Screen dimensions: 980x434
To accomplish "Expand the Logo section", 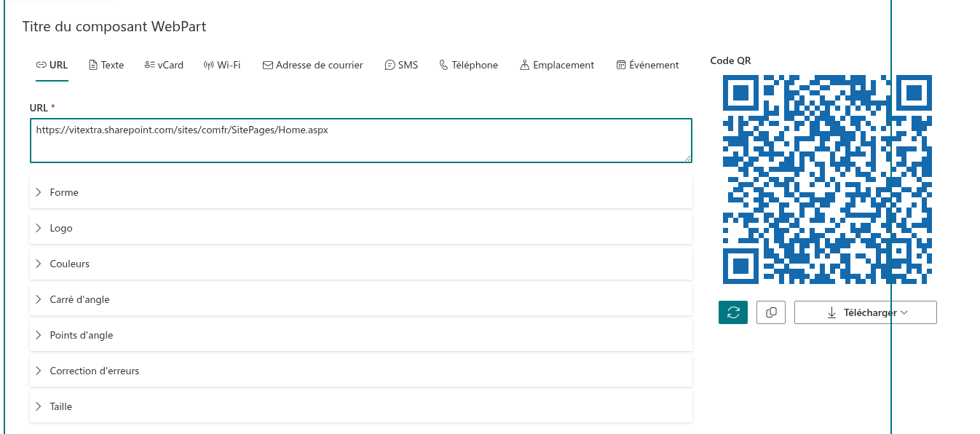I will pos(361,228).
